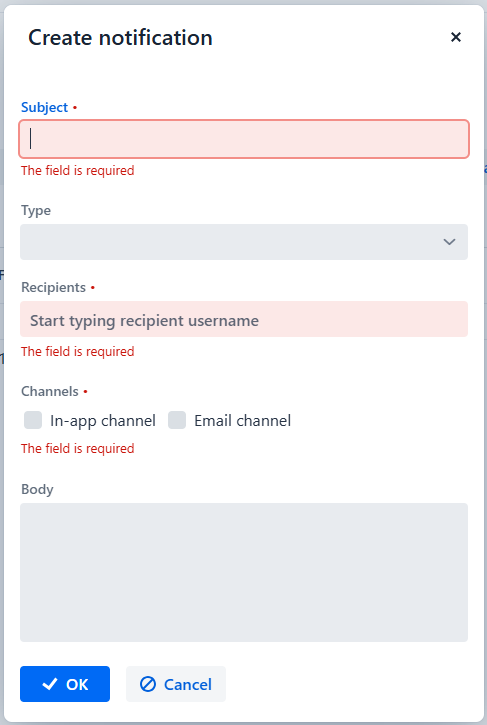Click the Channels group label
The height and width of the screenshot is (725, 487).
pyautogui.click(x=49, y=391)
